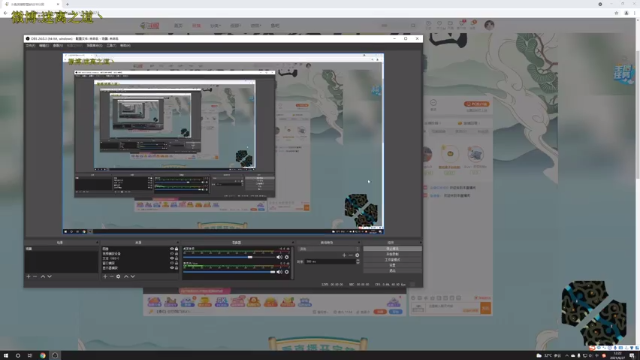Increase transition duration with stepper arrow
Viewport: 640px width, 360px height.
(358, 260)
